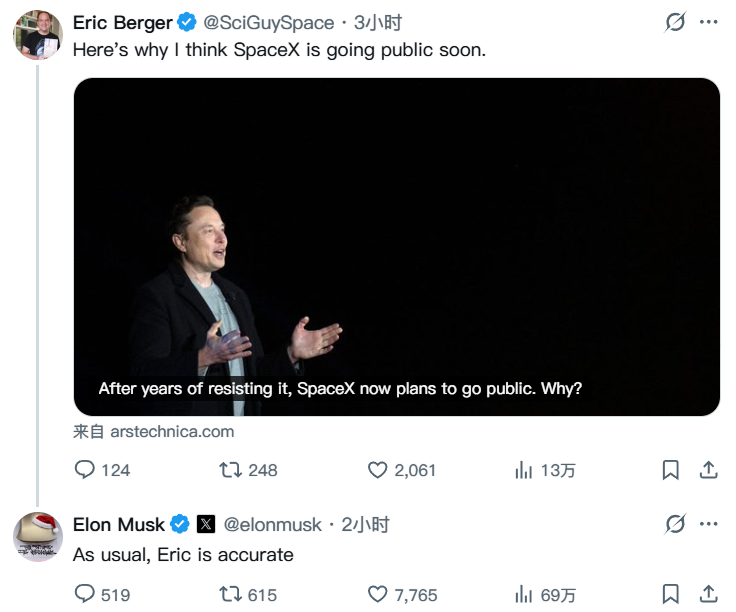Click Eric Berger's profile avatar
The image size is (736, 612).
point(38,35)
